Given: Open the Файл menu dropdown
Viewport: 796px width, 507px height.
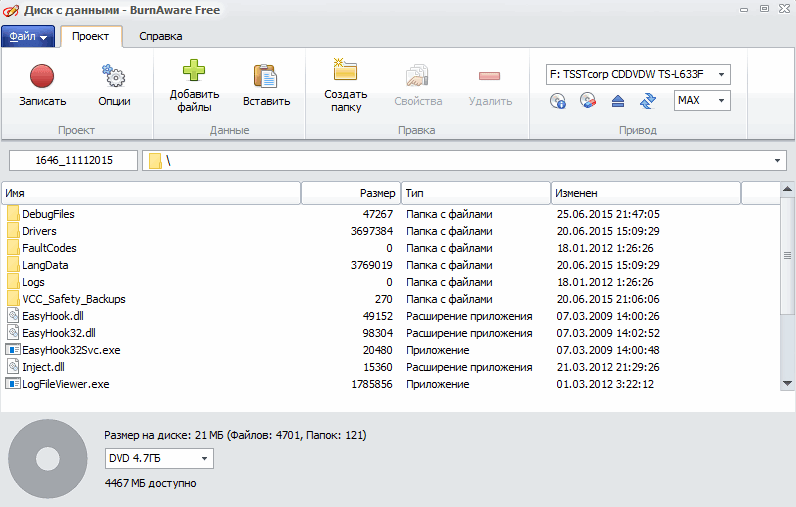Looking at the screenshot, I should [x=28, y=37].
